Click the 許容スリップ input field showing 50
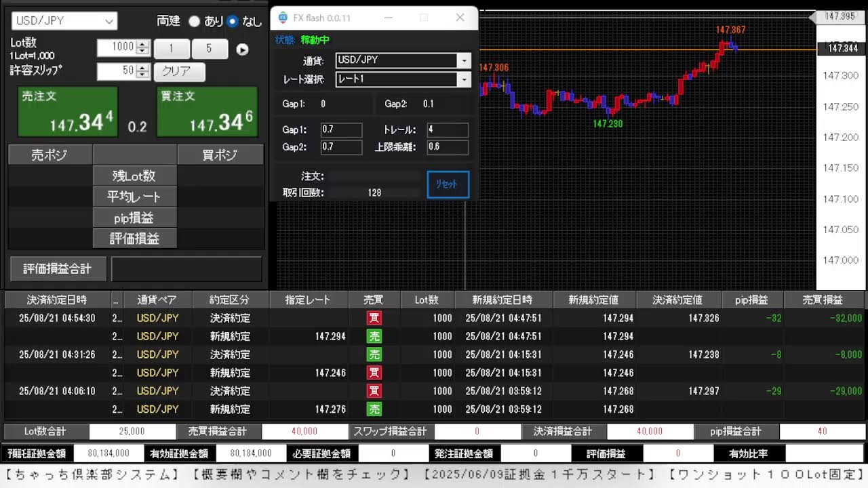The width and height of the screenshot is (868, 488). click(116, 71)
